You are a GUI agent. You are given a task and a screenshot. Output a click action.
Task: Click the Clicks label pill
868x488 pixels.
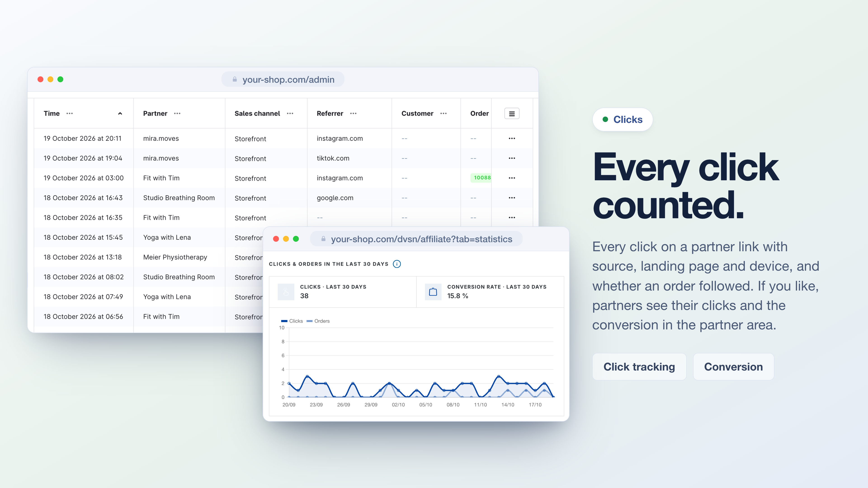tap(622, 120)
